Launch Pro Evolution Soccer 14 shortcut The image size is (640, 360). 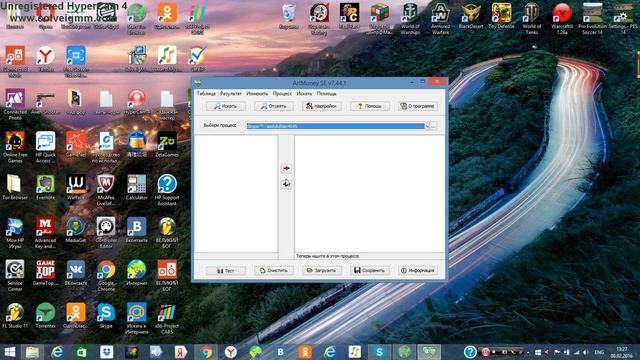point(592,18)
